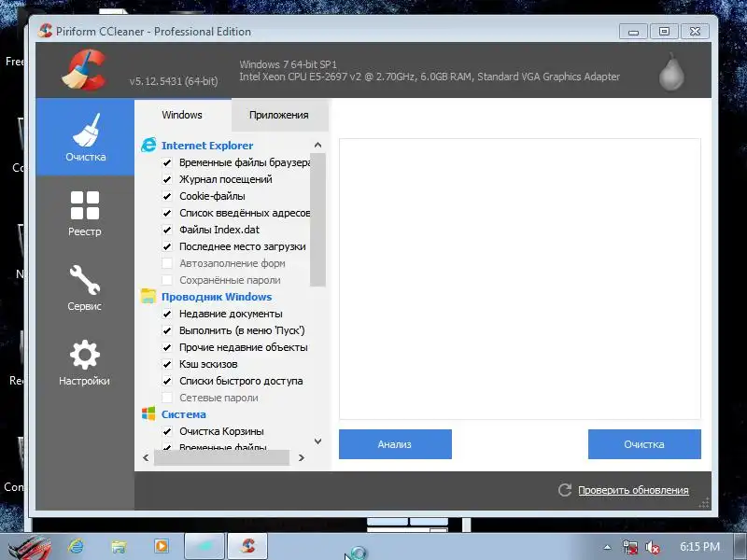Show hidden tray icons arrow
Screen dimensions: 747x560
tap(607, 547)
